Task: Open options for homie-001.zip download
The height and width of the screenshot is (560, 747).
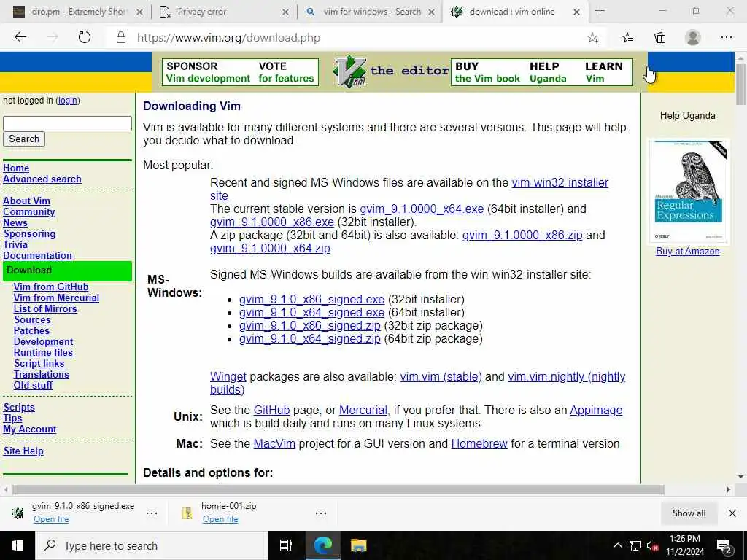Action: 321,513
